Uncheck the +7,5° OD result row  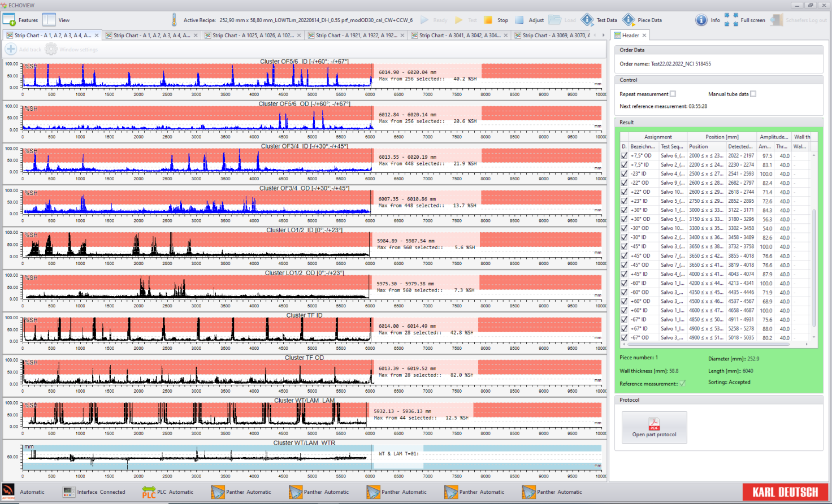pos(624,156)
